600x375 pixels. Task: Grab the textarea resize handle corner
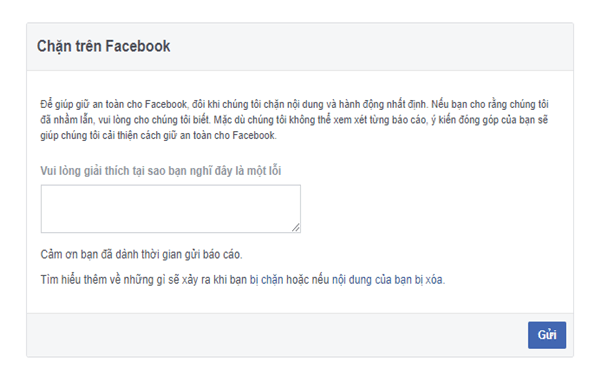point(296,228)
